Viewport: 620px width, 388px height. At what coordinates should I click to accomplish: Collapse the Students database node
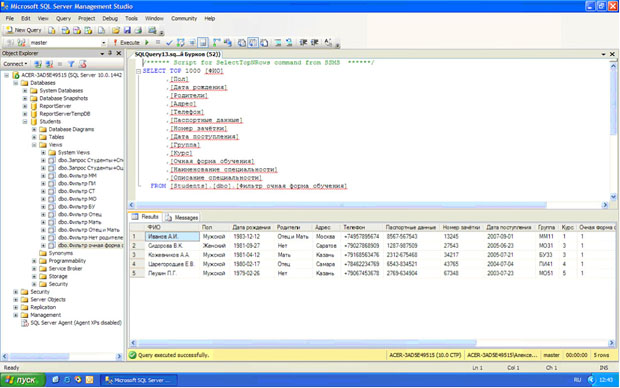click(25, 121)
